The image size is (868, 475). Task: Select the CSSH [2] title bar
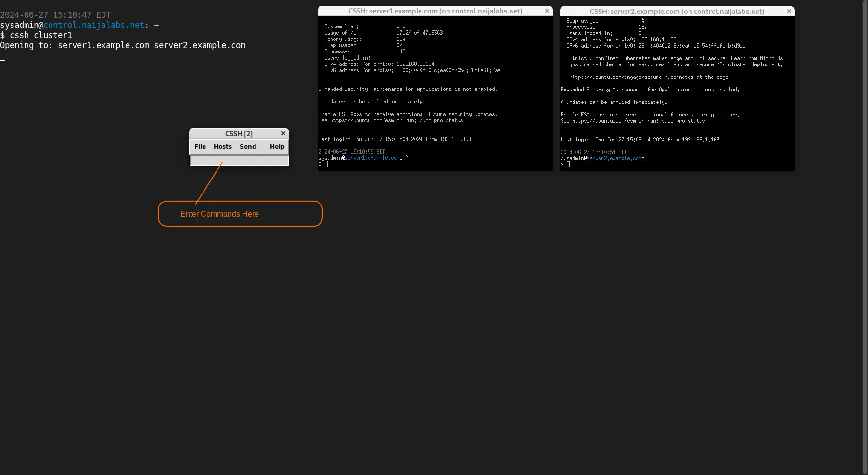coord(239,133)
